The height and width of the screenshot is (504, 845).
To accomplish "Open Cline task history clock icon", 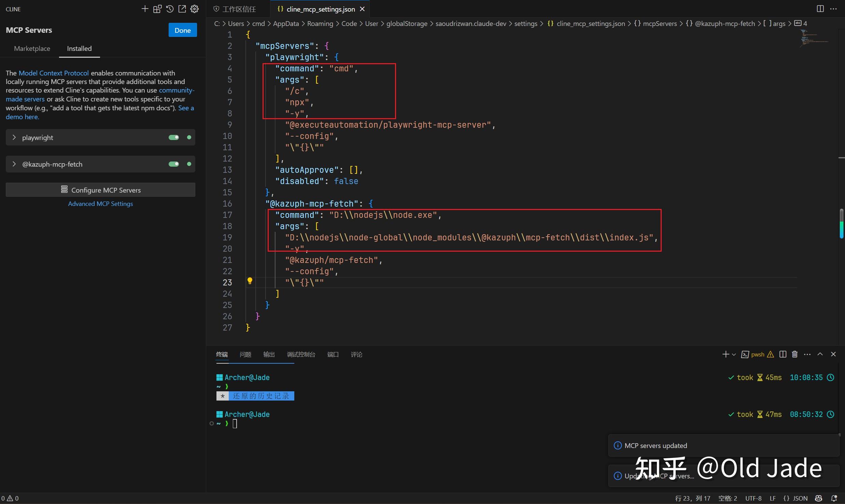I will click(x=170, y=9).
